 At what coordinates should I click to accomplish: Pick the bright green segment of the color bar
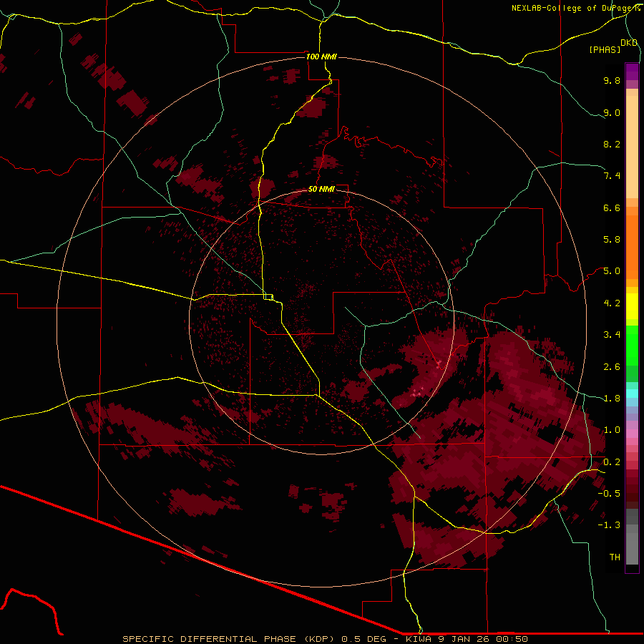632,345
